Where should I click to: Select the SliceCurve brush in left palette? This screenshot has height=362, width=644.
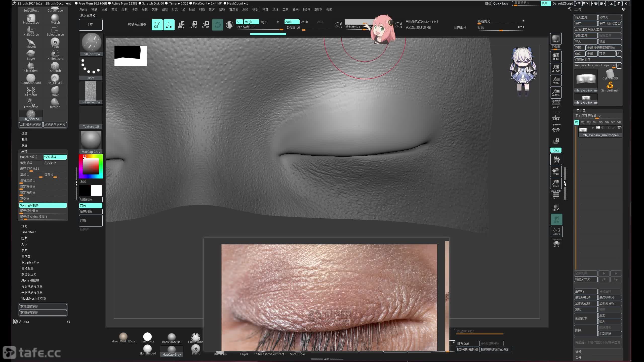[31, 67]
